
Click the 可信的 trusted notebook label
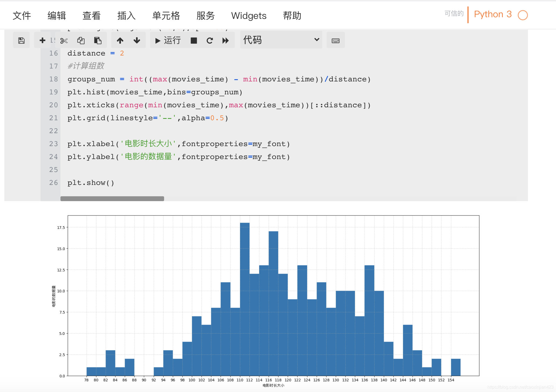coord(454,13)
